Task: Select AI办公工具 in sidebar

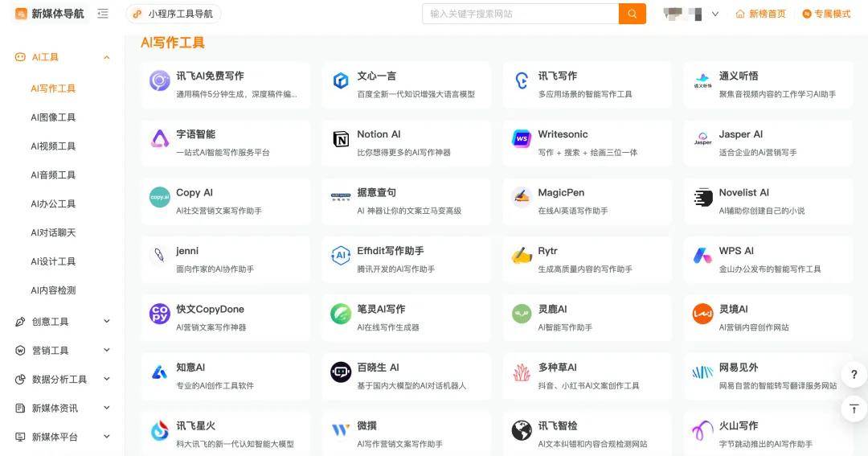Action: pos(53,203)
